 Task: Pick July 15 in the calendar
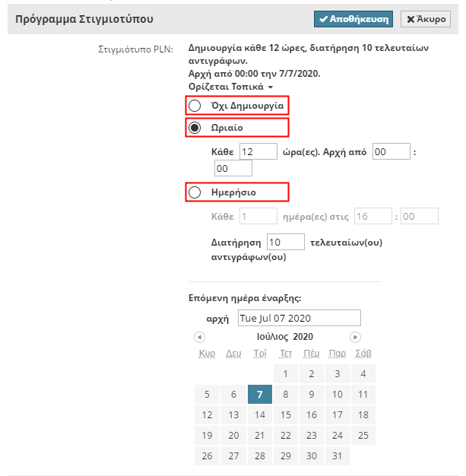click(x=286, y=415)
